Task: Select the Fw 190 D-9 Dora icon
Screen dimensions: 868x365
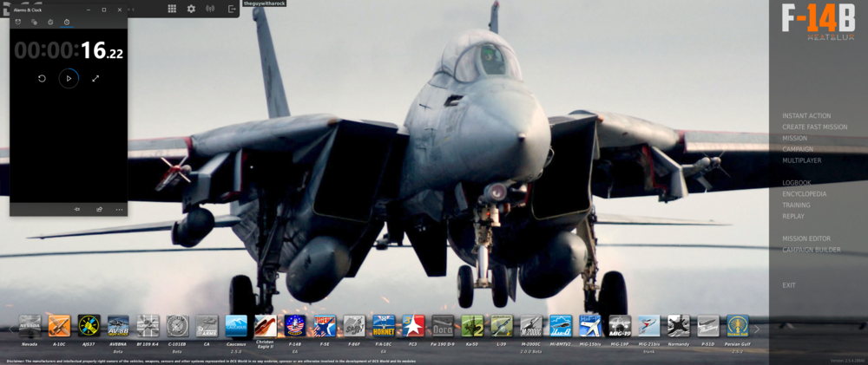Action: (x=443, y=326)
